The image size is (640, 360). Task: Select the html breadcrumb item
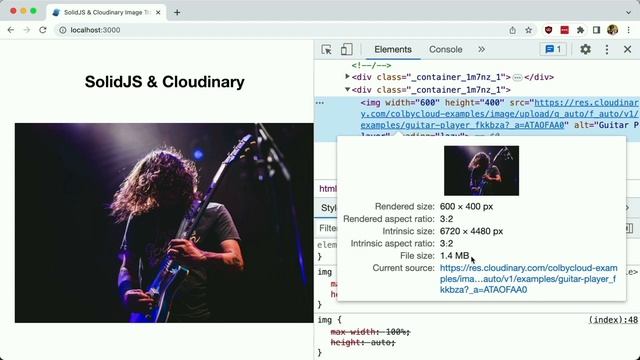tap(328, 189)
